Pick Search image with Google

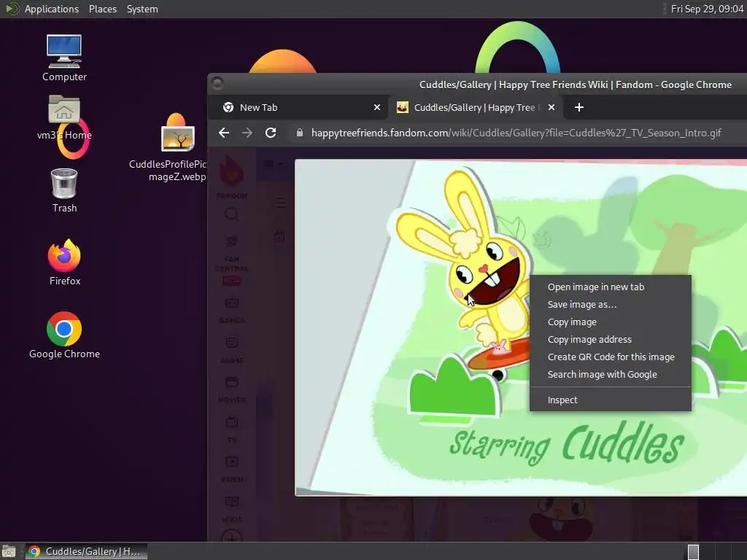[611, 375]
